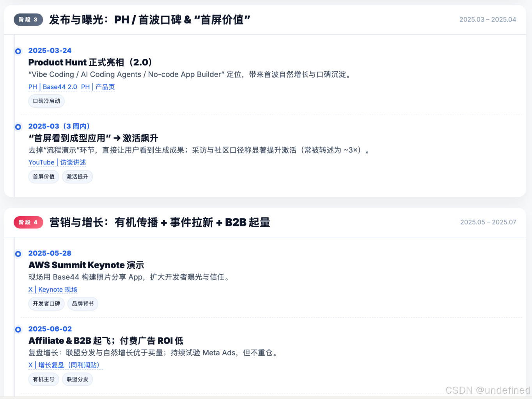This screenshot has height=399, width=532.
Task: Click the 开发者口碑 tag
Action: pyautogui.click(x=46, y=304)
